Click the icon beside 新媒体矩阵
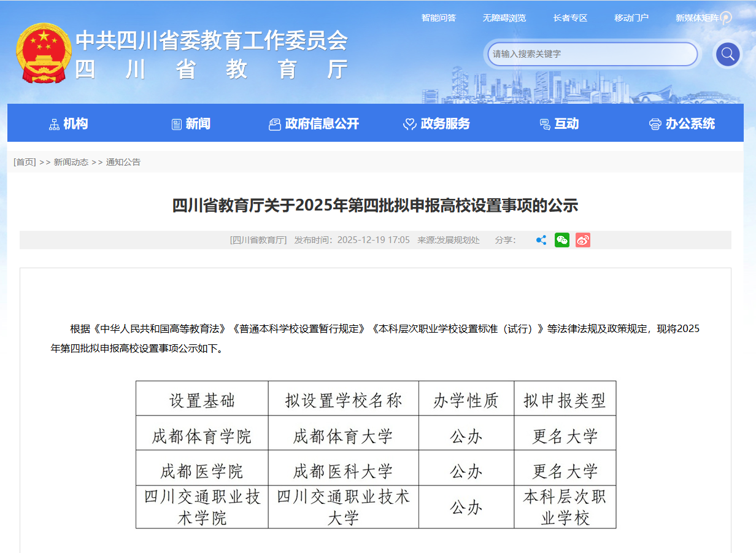 click(726, 18)
